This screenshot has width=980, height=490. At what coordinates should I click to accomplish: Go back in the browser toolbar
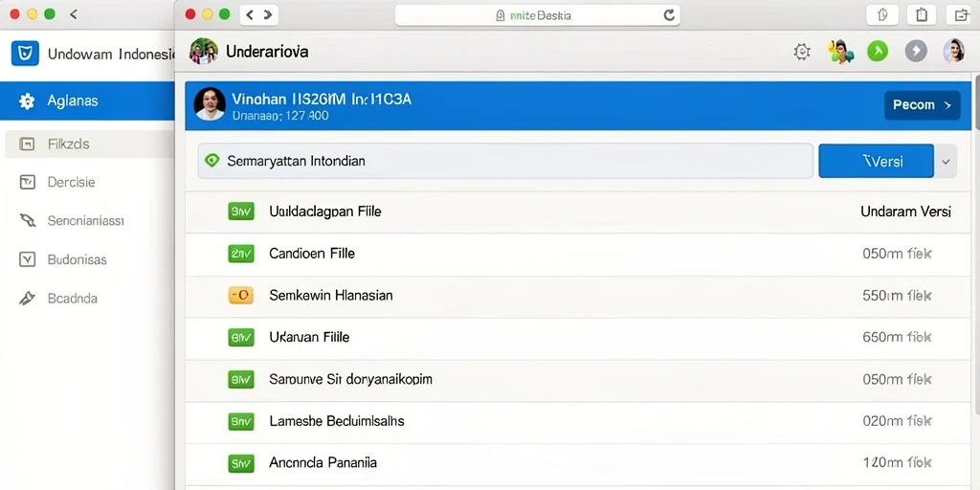coord(250,14)
